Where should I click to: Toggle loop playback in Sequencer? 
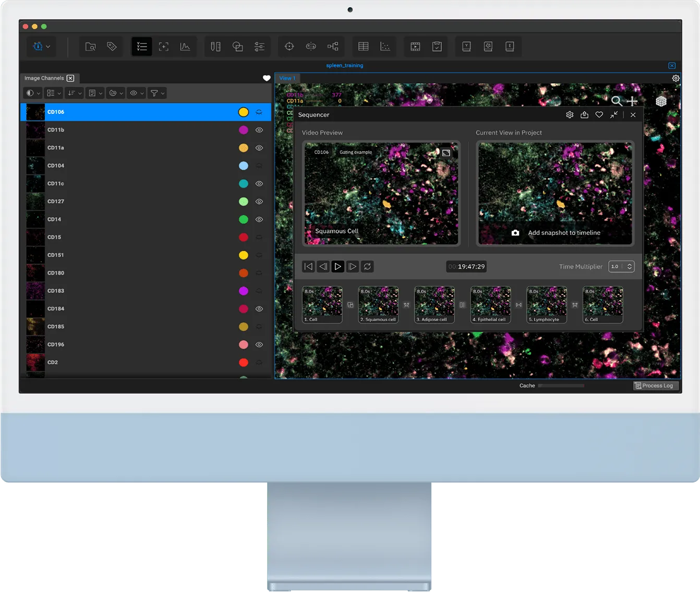click(x=367, y=266)
